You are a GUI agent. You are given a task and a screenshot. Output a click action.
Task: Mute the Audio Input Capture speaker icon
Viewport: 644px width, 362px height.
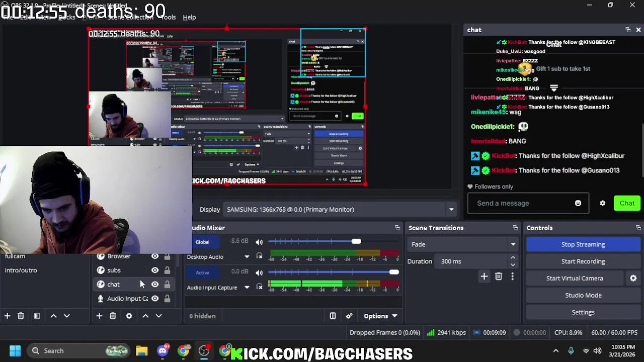[259, 272]
